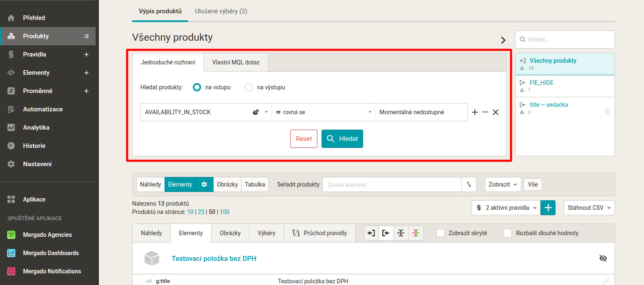This screenshot has height=285, width=644.
Task: Click the 'Zvolte element...' sort input field
Action: pos(392,184)
